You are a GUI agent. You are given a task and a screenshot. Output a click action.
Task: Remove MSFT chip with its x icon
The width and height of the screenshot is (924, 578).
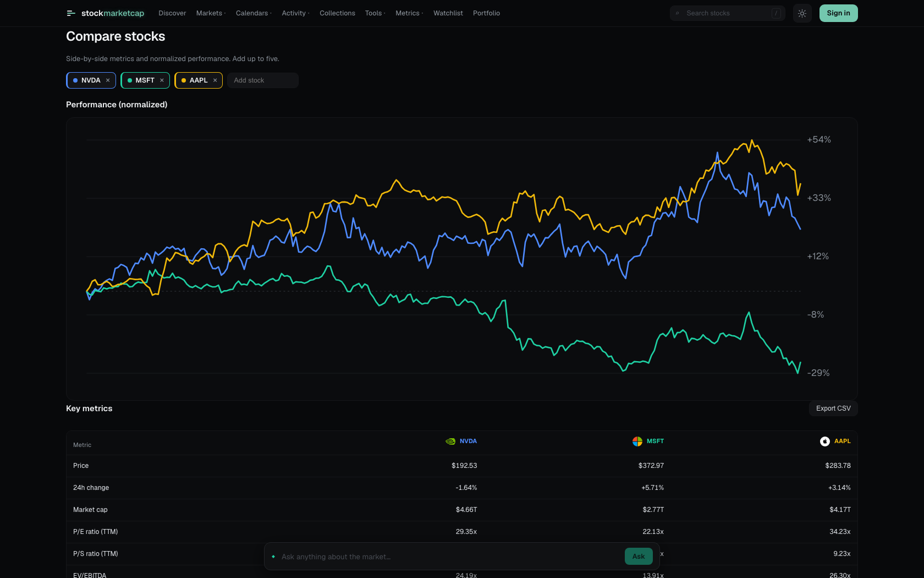point(162,80)
